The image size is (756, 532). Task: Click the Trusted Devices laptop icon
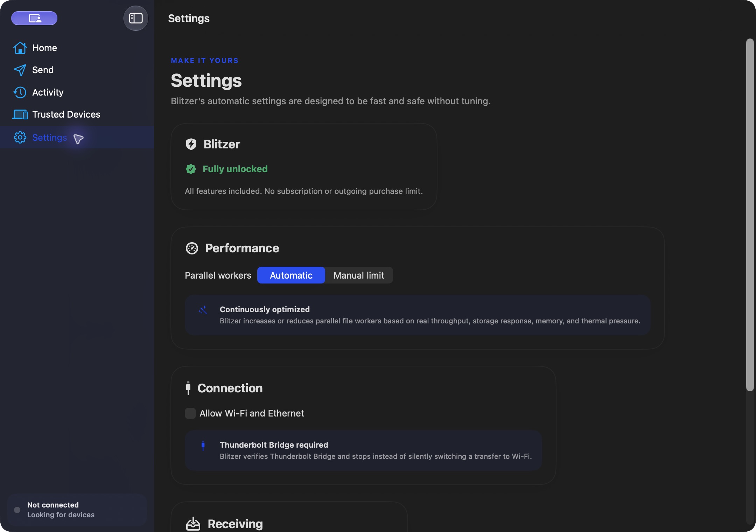(x=20, y=114)
